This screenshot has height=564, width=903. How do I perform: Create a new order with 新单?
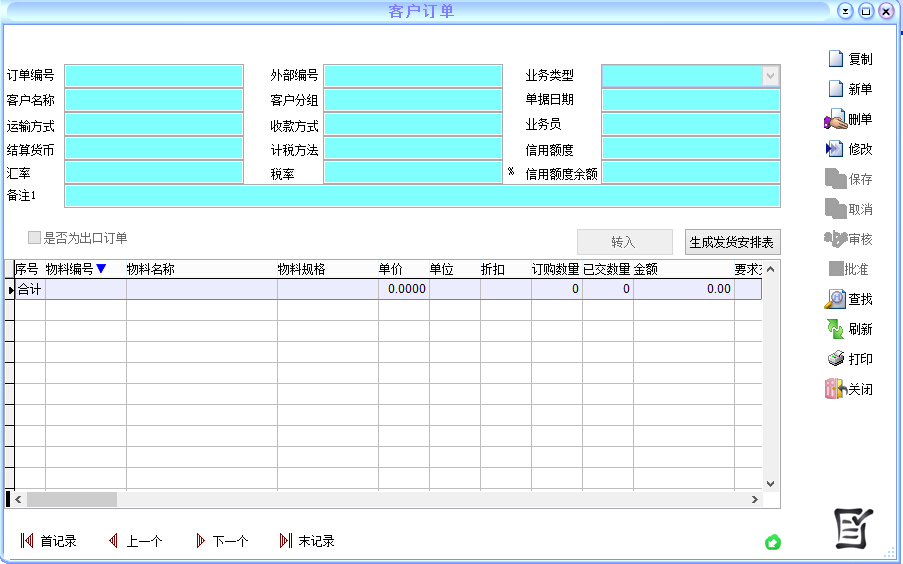coord(836,89)
